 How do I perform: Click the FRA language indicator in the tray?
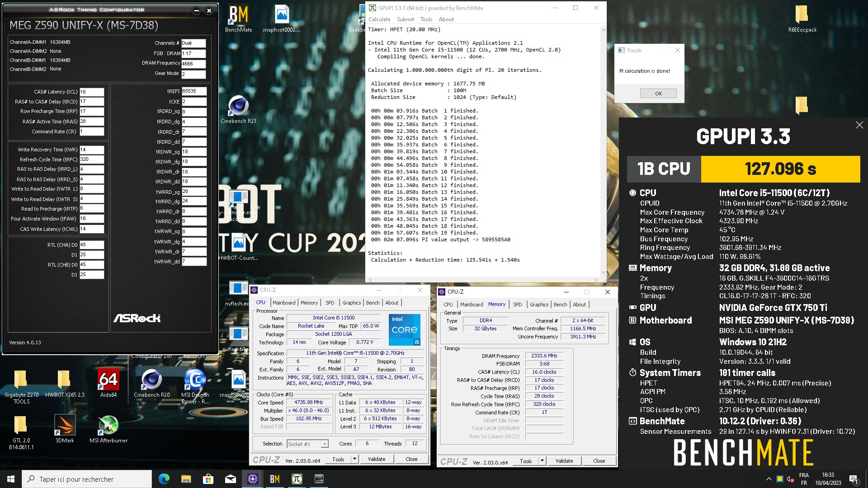click(x=804, y=479)
